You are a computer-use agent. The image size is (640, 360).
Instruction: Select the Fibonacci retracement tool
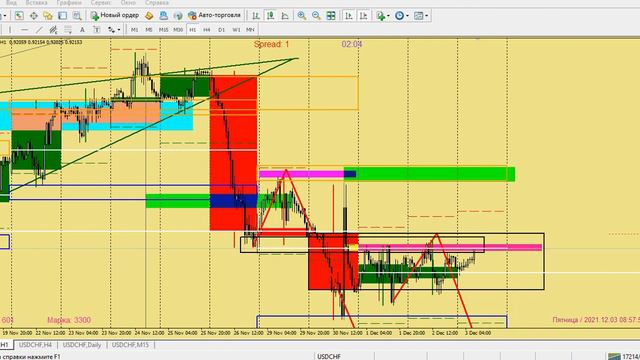click(68, 30)
